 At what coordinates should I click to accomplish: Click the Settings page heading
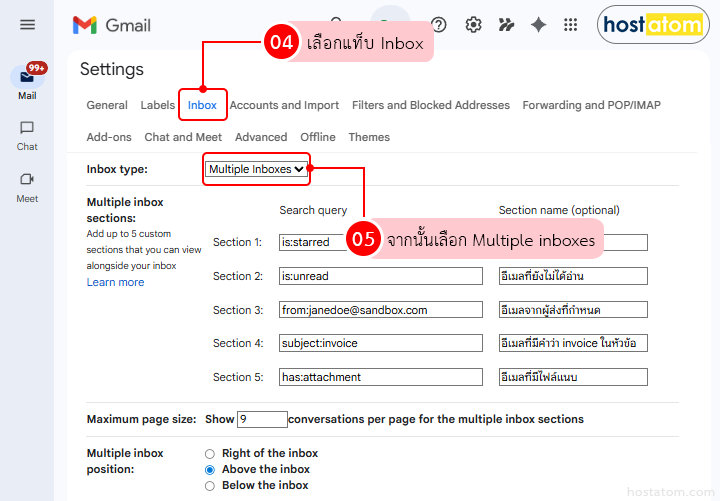(x=112, y=69)
